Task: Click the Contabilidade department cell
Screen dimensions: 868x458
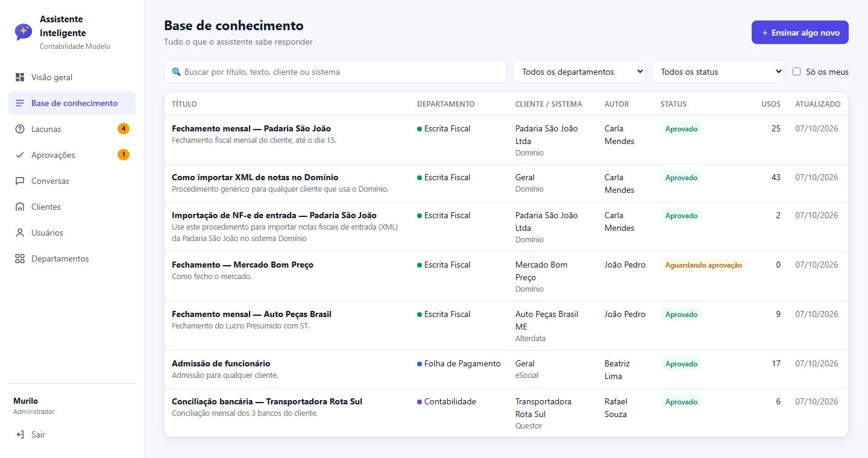Action: click(x=447, y=401)
